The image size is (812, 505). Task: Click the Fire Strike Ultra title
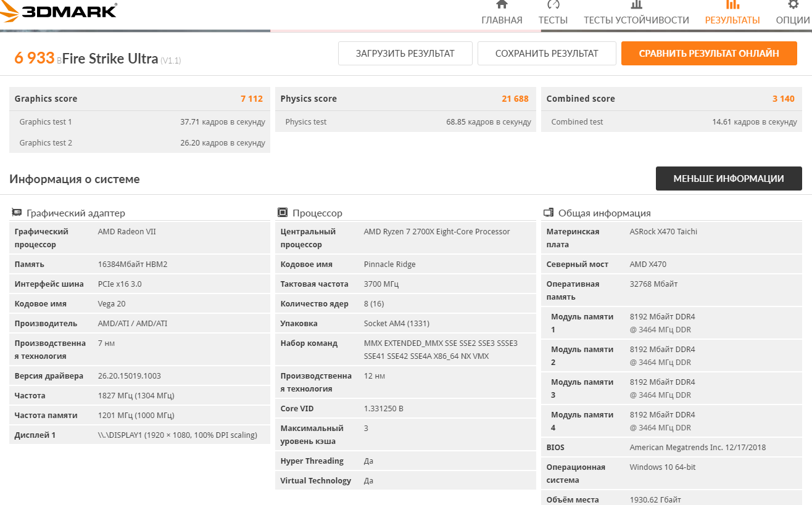(x=110, y=59)
